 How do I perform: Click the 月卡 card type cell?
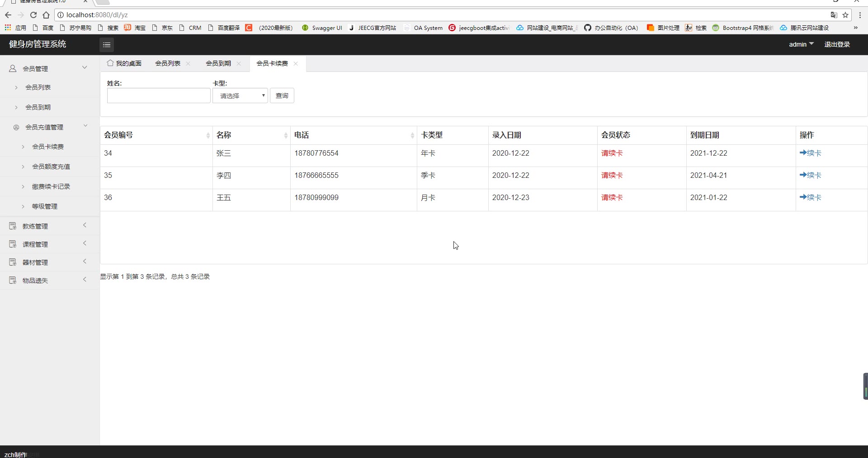click(x=428, y=197)
